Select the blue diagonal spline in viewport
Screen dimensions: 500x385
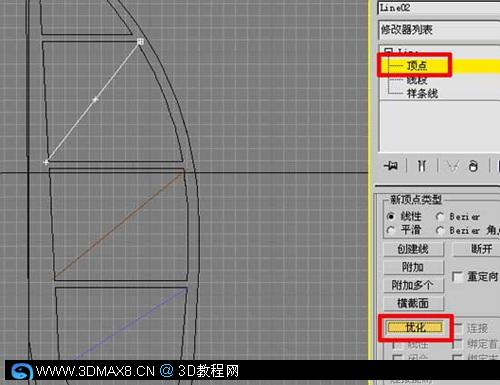130,323
